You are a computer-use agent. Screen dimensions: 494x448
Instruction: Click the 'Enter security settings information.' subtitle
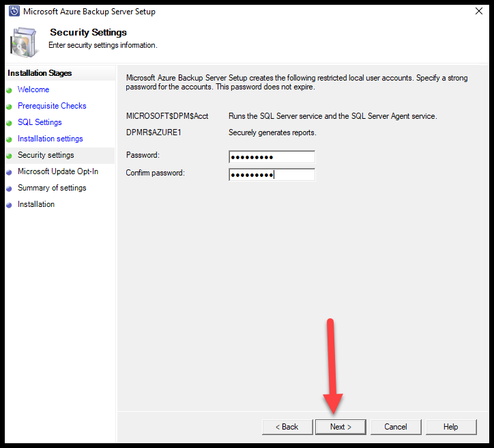coord(103,45)
